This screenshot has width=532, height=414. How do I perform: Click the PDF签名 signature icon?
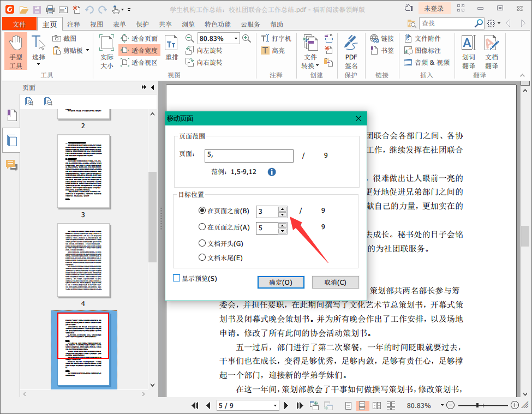pos(351,52)
